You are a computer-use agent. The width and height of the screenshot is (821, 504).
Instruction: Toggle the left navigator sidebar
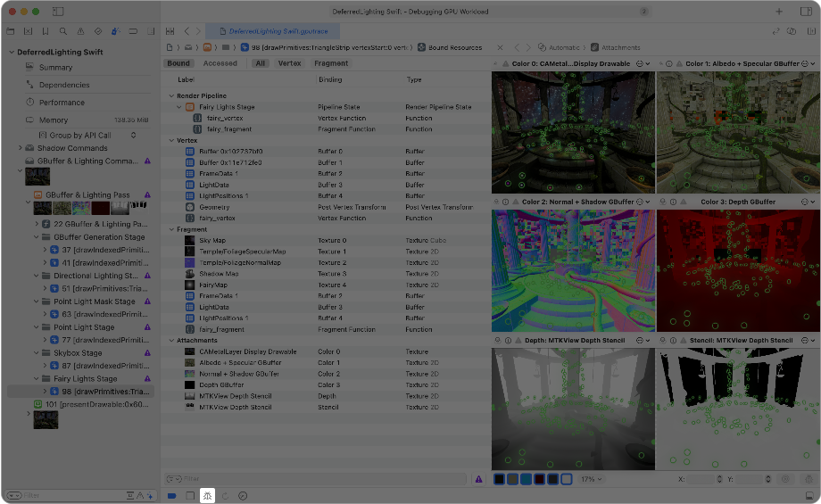tap(58, 12)
